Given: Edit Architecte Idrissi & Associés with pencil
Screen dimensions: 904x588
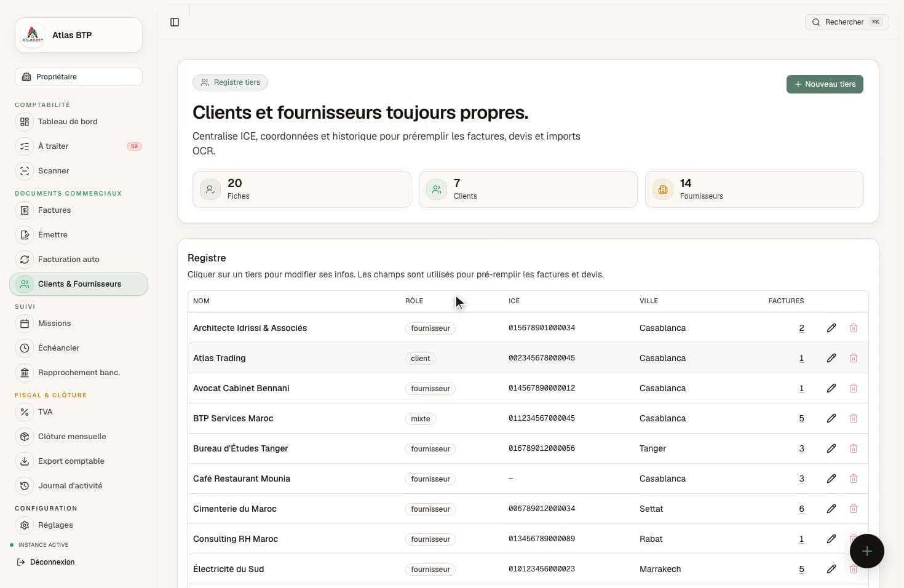Looking at the screenshot, I should (x=831, y=328).
